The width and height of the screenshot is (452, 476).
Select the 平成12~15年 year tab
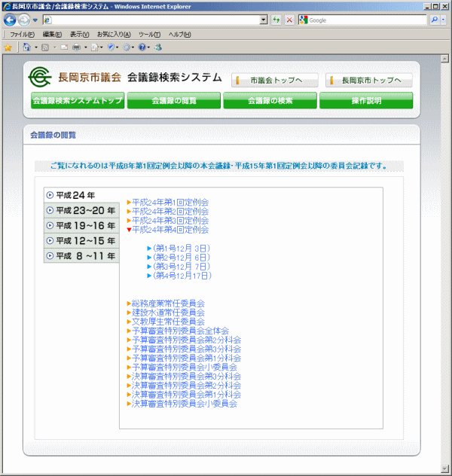click(81, 240)
